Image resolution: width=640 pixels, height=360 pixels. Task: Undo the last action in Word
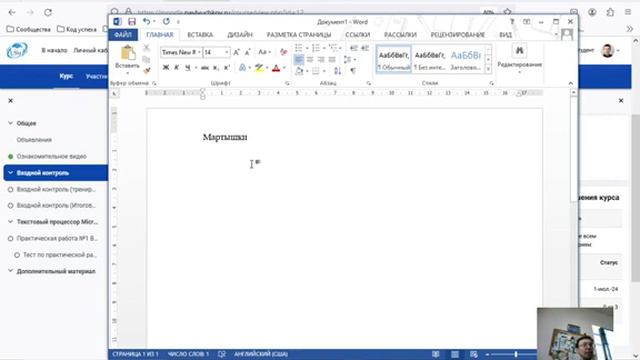147,22
